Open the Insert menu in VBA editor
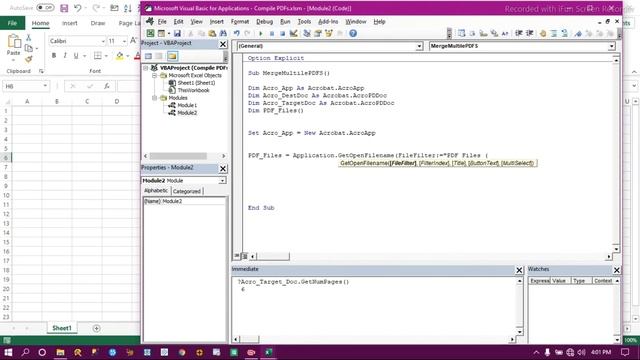 (x=217, y=22)
